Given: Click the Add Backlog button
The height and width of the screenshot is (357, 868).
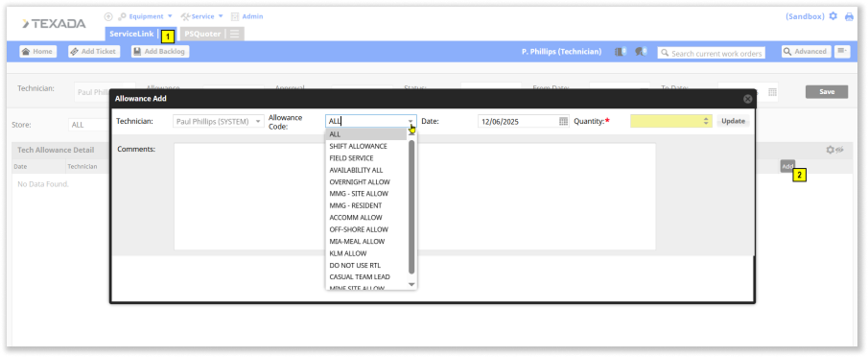Looking at the screenshot, I should (160, 52).
